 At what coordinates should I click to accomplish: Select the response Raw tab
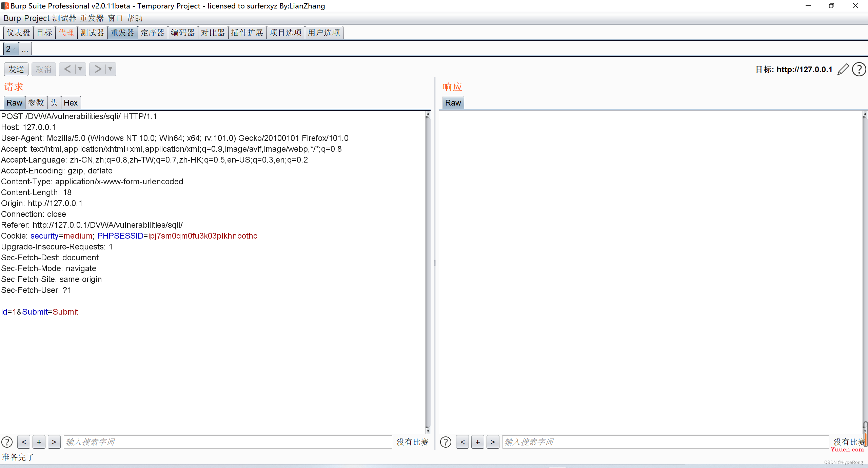453,102
